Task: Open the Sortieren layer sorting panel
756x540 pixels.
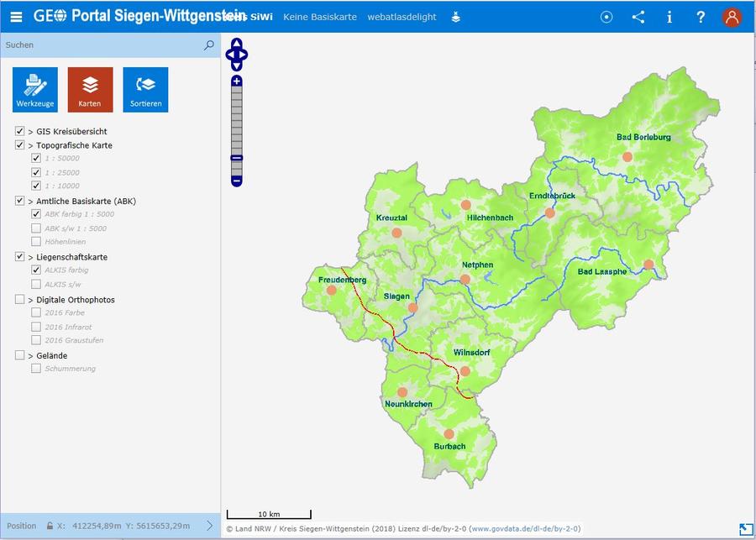Action: point(145,89)
